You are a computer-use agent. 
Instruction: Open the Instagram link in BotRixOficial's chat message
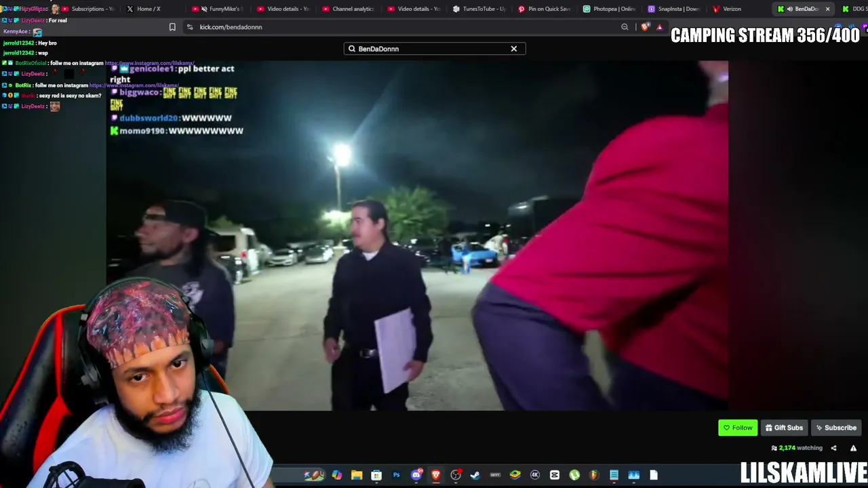pyautogui.click(x=150, y=63)
